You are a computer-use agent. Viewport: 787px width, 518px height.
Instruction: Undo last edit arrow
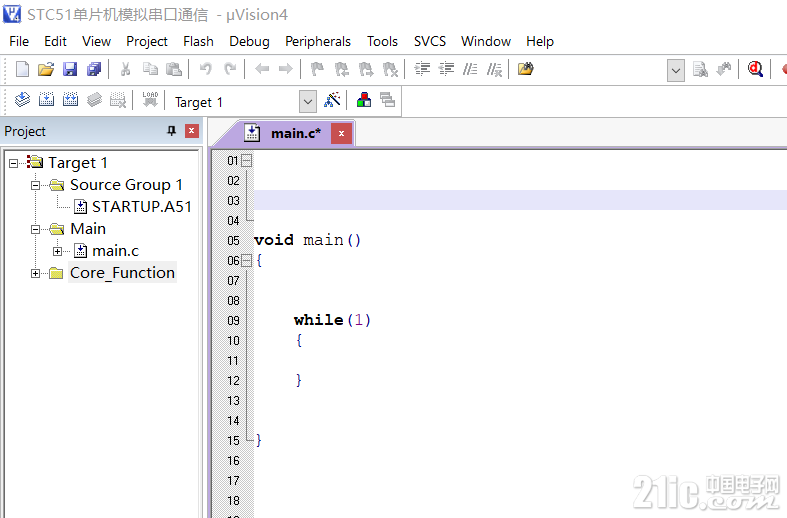click(205, 69)
